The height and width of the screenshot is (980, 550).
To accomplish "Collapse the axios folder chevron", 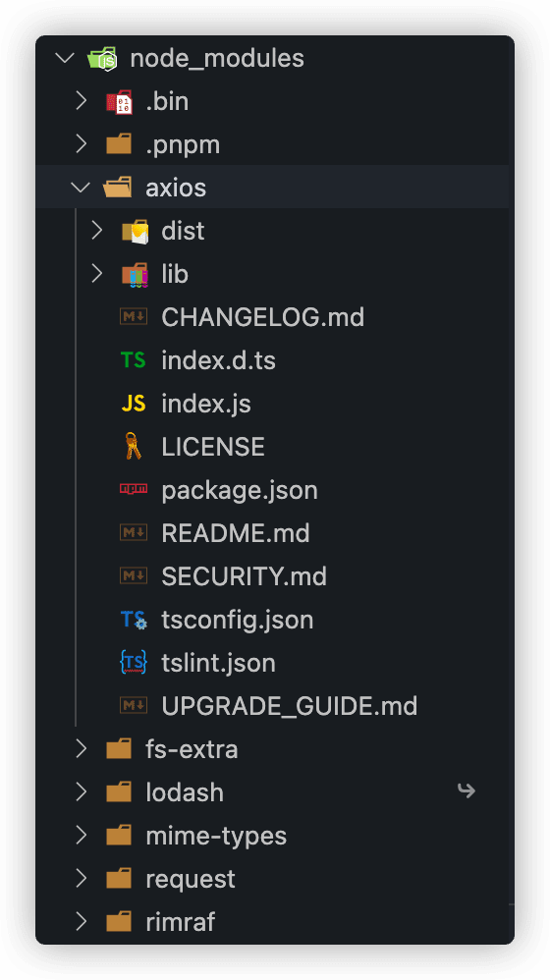I will point(81,188).
